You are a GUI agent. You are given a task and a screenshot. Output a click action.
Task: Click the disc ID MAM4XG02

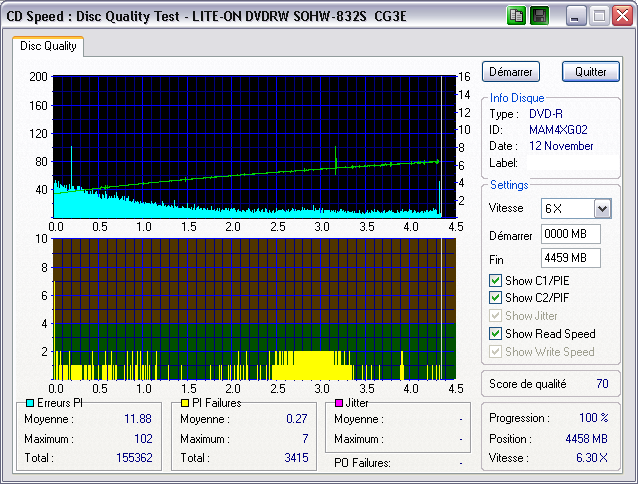coord(558,130)
